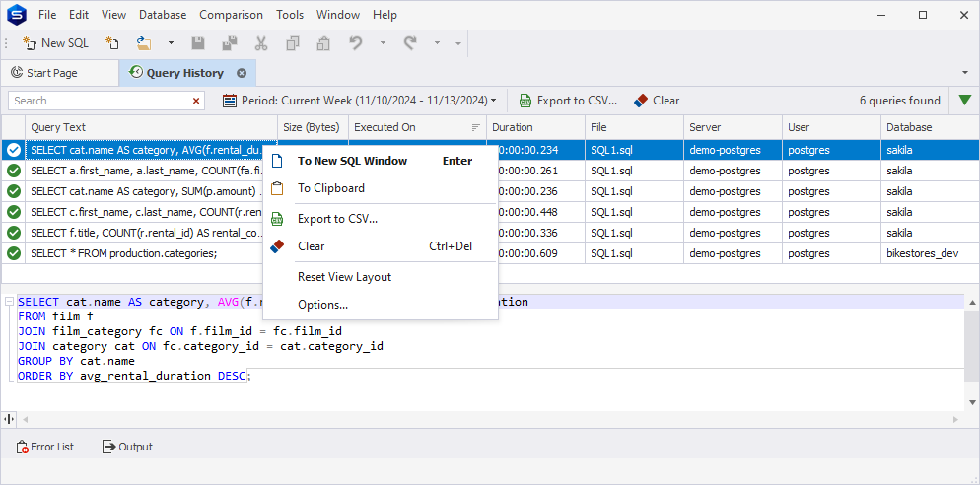Choose To Clipboard in context menu

pos(381,188)
